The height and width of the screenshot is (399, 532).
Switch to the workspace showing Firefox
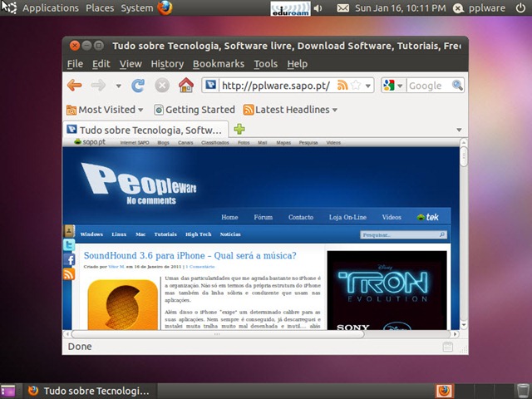445,391
